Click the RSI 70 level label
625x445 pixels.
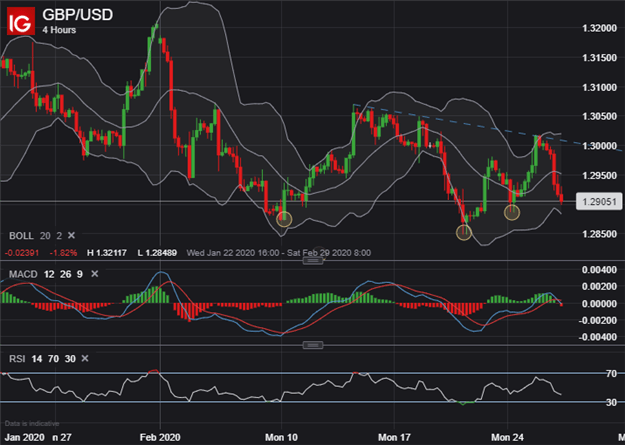coord(611,374)
